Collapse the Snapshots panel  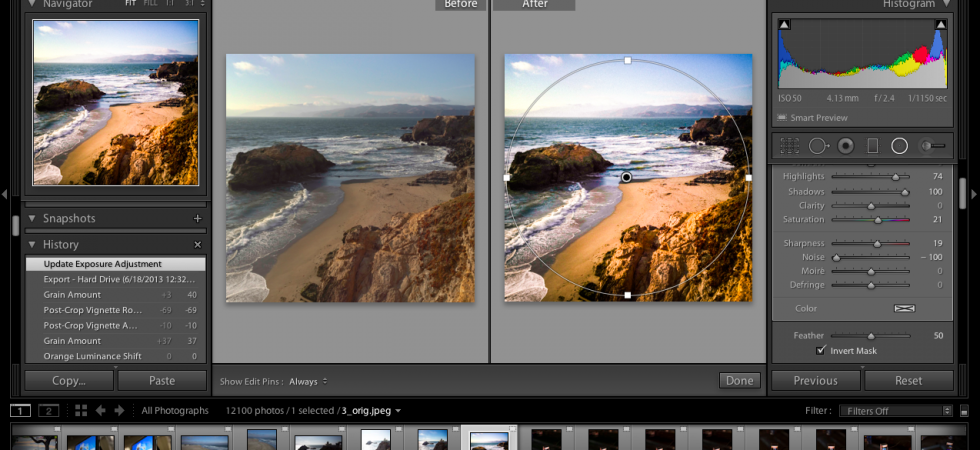(32, 218)
